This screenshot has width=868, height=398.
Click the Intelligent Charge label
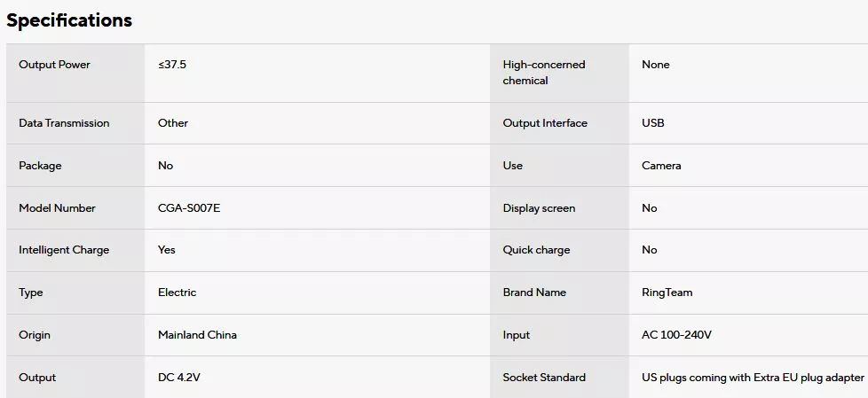click(x=64, y=250)
